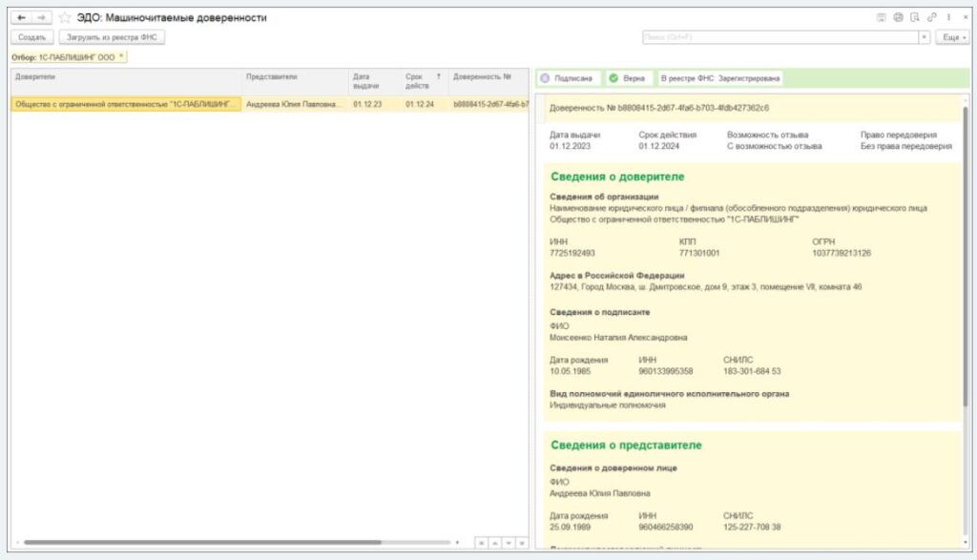The width and height of the screenshot is (977, 560).
Task: Click Загрузить из реестра ФНС button
Action: pyautogui.click(x=113, y=37)
